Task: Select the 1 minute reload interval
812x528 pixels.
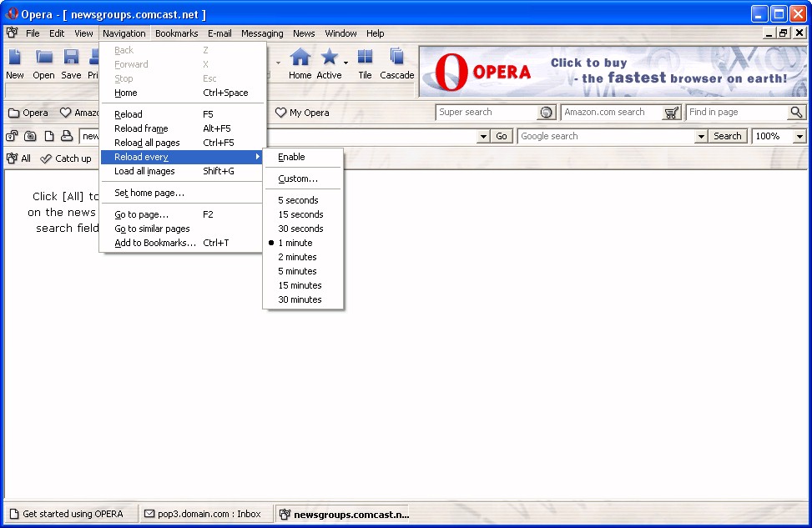Action: [295, 243]
